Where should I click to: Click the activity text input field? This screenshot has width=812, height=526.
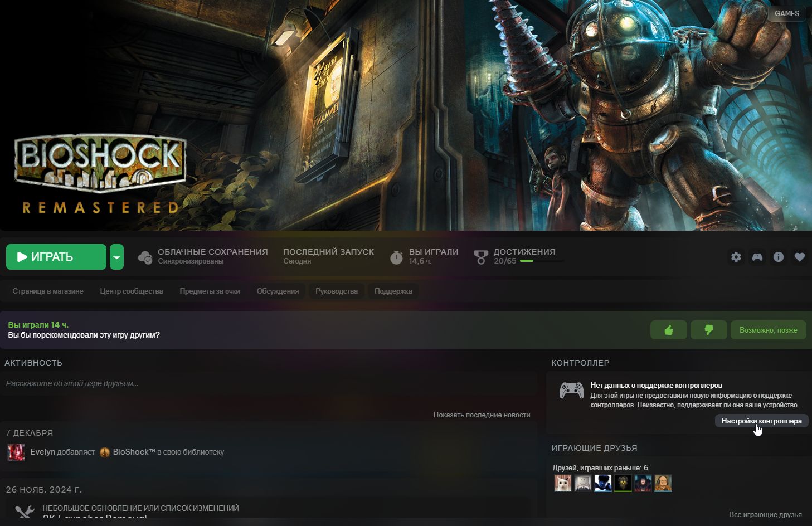coord(269,383)
